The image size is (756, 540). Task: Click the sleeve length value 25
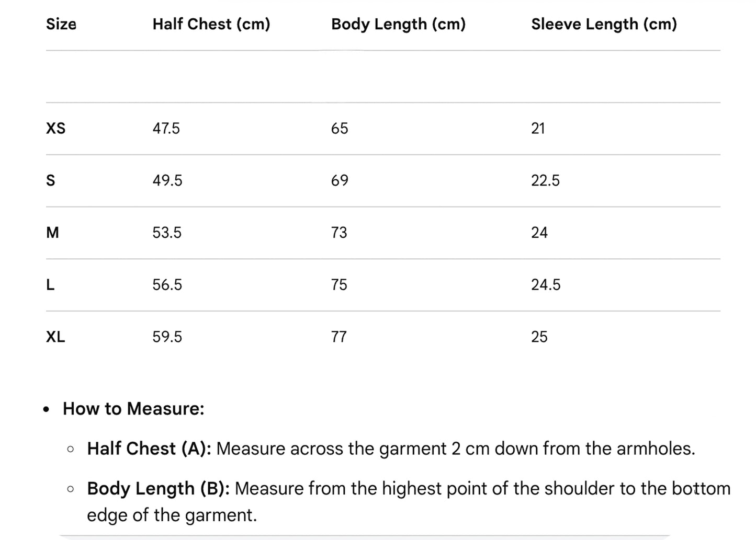point(539,337)
